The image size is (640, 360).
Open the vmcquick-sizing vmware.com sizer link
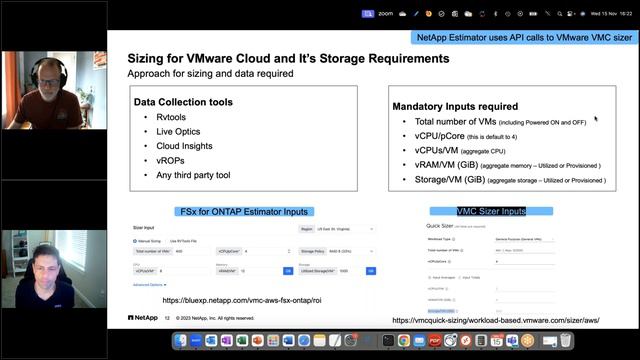(x=496, y=320)
